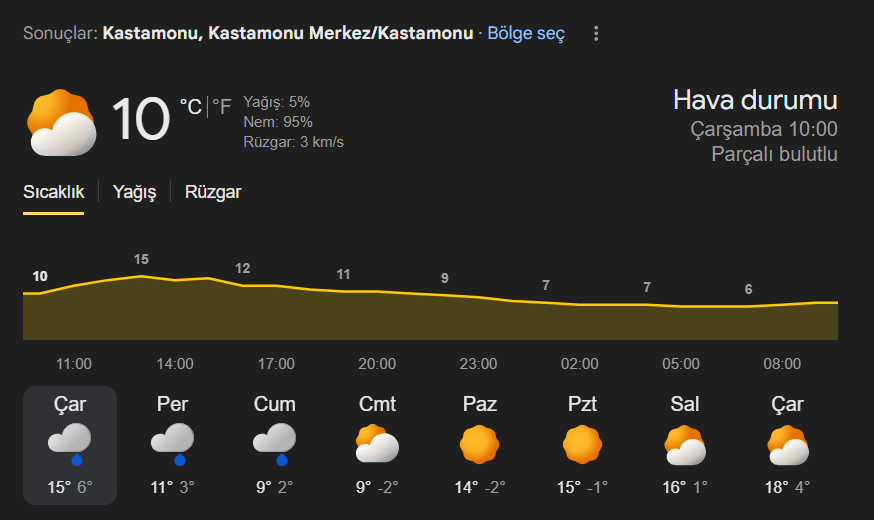The image size is (874, 520).
Task: Click the 05:00 time label on chart
Action: 681,364
